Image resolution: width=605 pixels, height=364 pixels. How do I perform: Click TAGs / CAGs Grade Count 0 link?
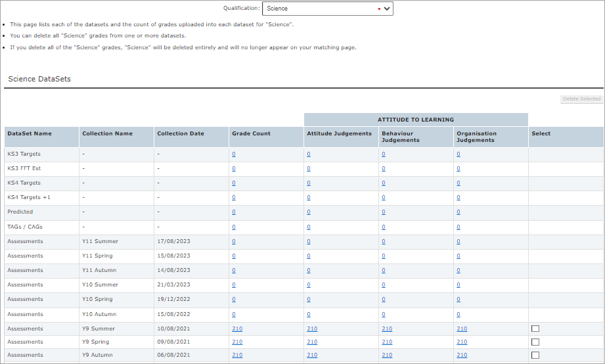234,227
